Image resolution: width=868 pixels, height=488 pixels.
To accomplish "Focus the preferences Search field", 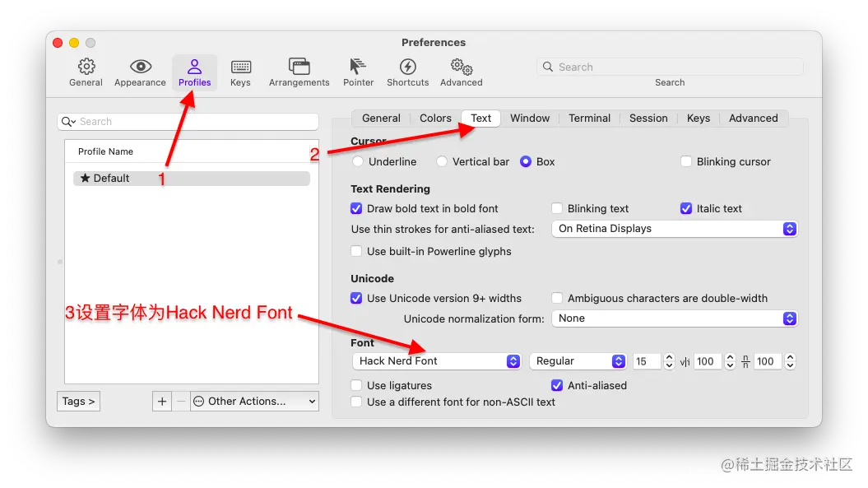I will click(670, 67).
